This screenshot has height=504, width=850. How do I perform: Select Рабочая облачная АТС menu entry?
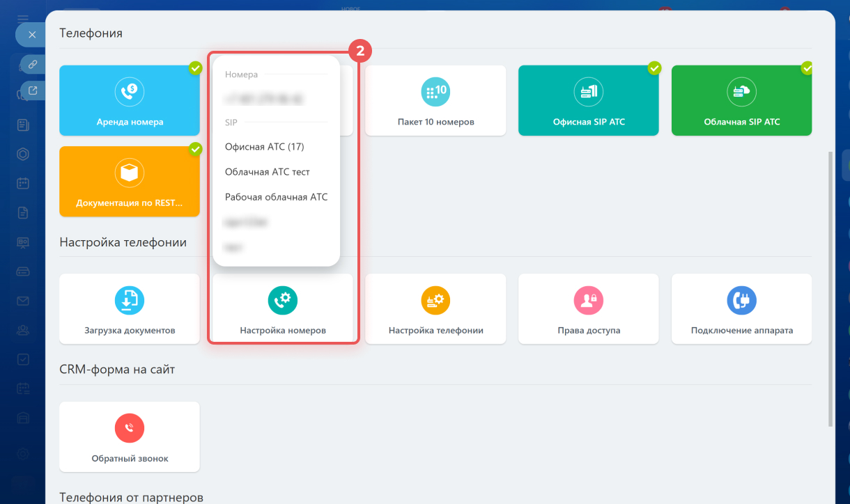[x=276, y=197]
